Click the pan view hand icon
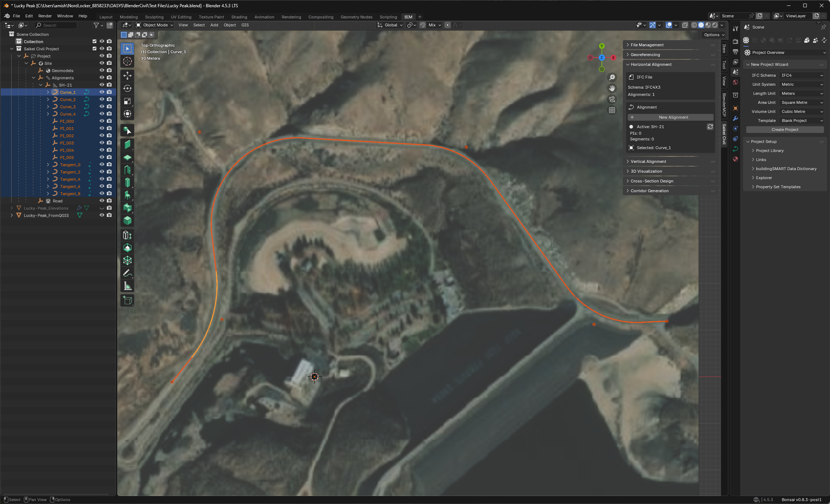830x504 pixels. [x=612, y=88]
